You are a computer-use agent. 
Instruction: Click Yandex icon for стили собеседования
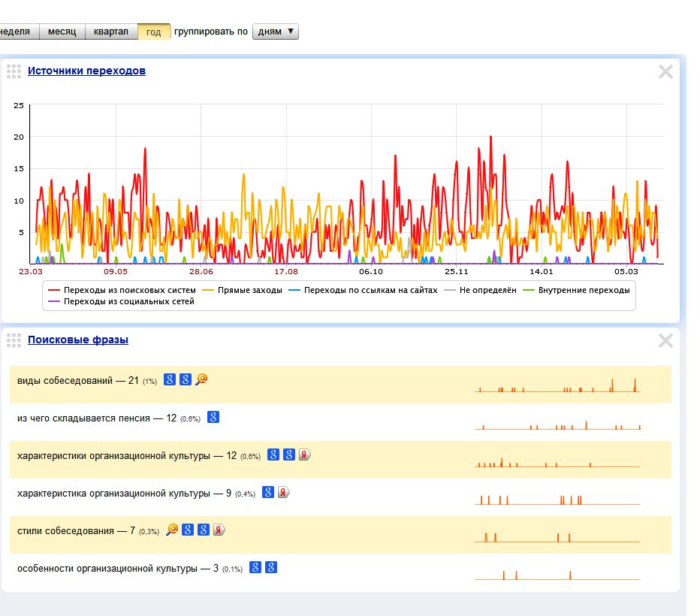[x=219, y=530]
